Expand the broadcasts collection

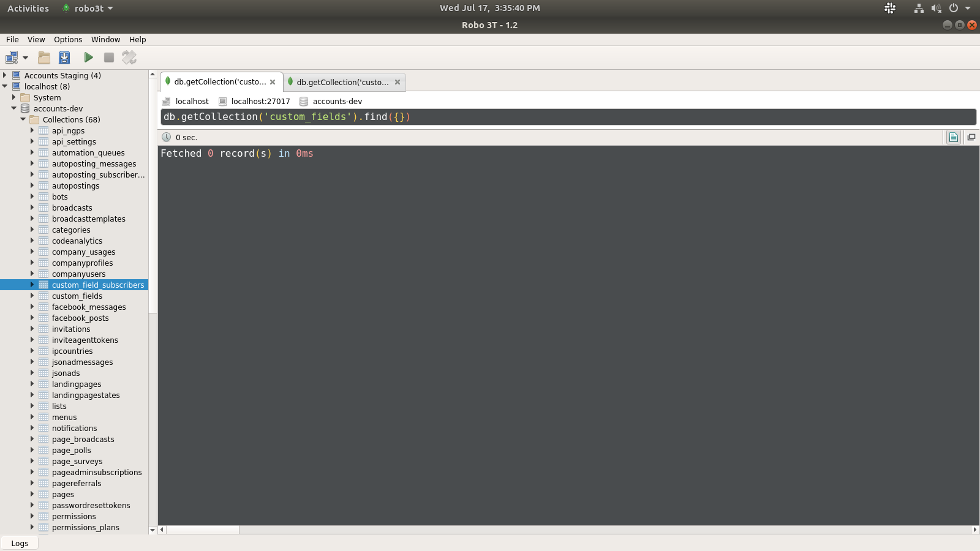[32, 208]
